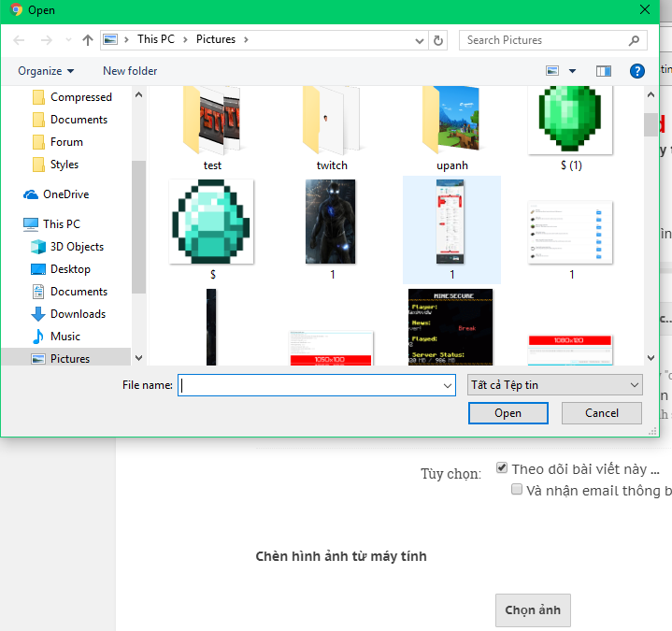Toggle the preview pane
This screenshot has height=631, width=672.
pyautogui.click(x=604, y=71)
